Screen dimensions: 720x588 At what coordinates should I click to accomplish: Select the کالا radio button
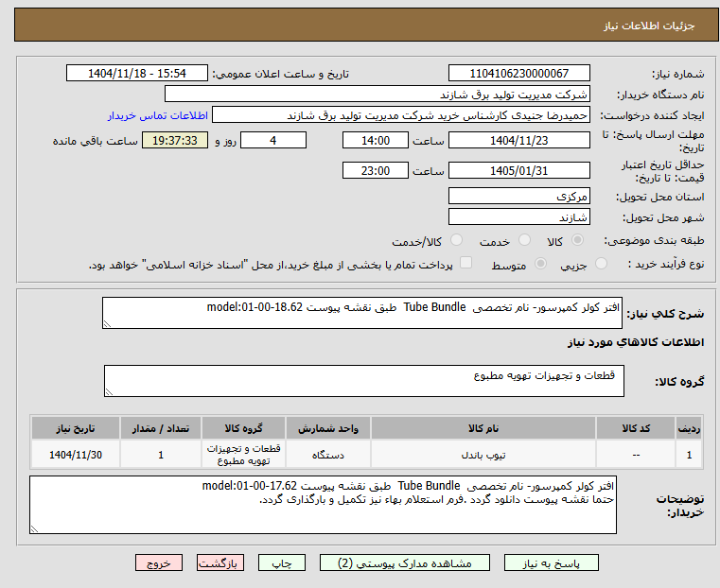coord(578,240)
